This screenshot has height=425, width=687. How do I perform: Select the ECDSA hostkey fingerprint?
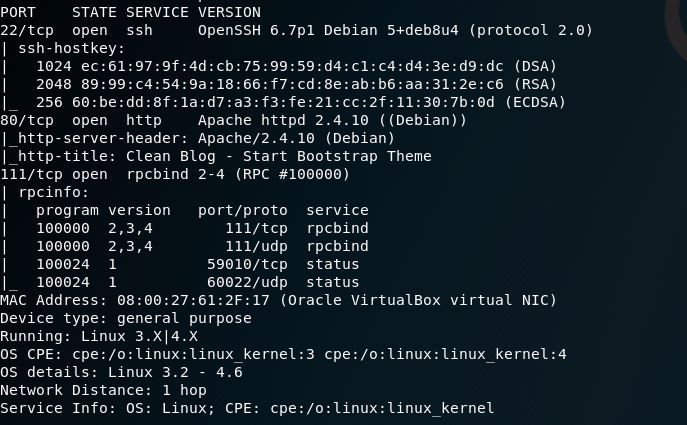pyautogui.click(x=301, y=102)
